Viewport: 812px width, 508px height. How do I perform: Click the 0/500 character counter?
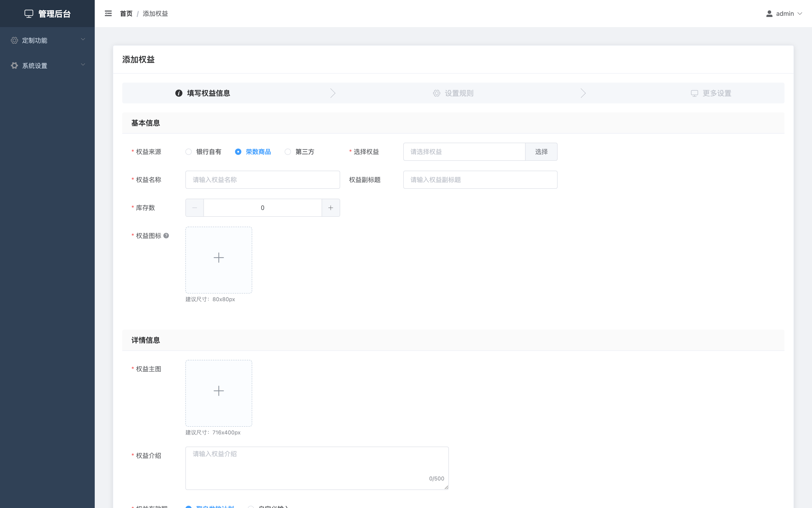[x=436, y=478]
